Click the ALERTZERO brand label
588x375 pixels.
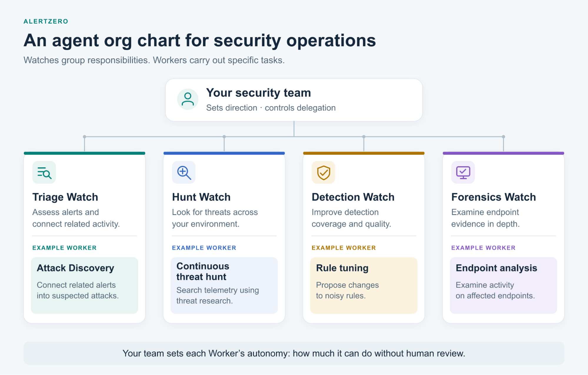[46, 21]
